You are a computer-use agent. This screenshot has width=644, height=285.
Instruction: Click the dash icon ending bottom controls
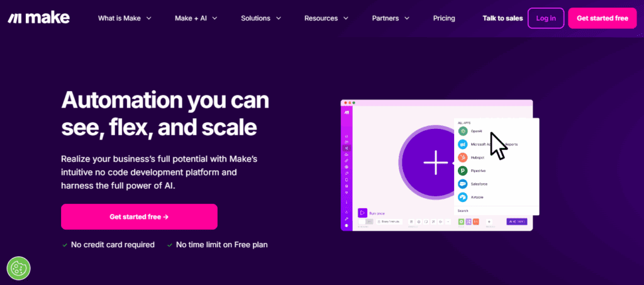click(448, 221)
